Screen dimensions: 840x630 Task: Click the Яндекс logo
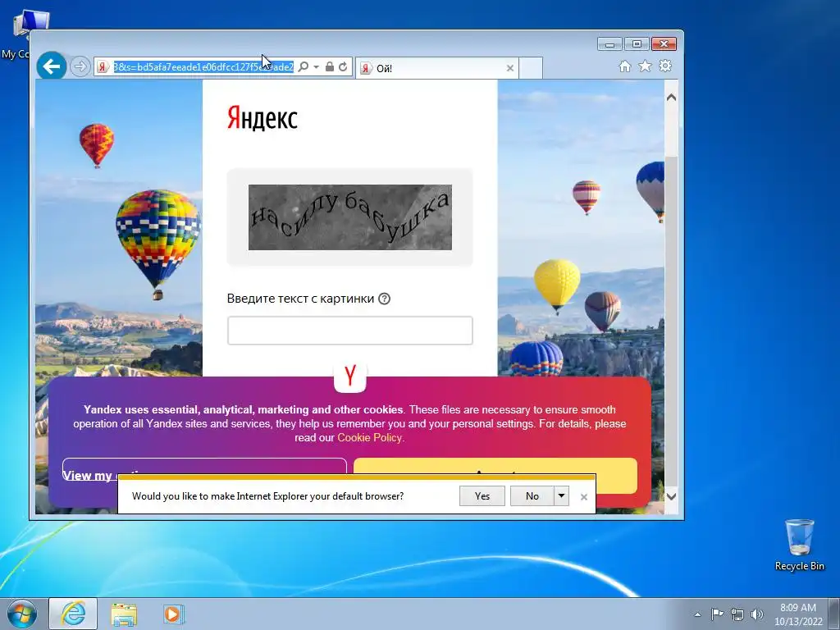[262, 118]
